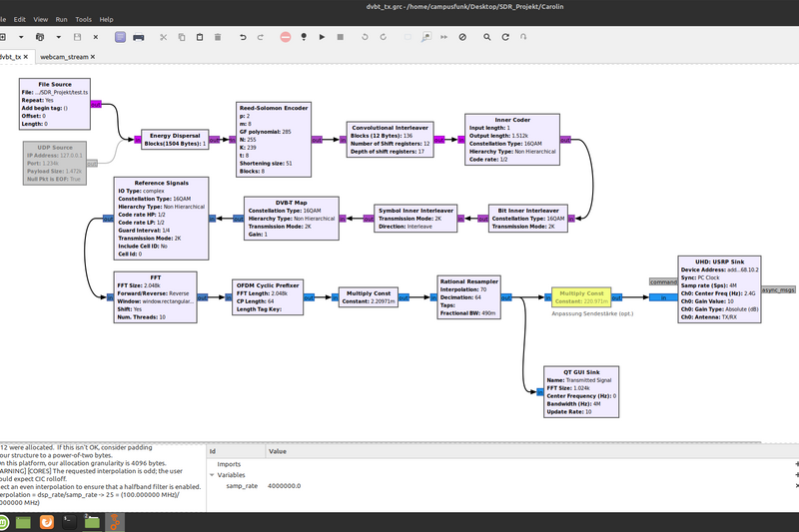Open the Help menu
Screen dimensions: 799x532
tap(107, 19)
